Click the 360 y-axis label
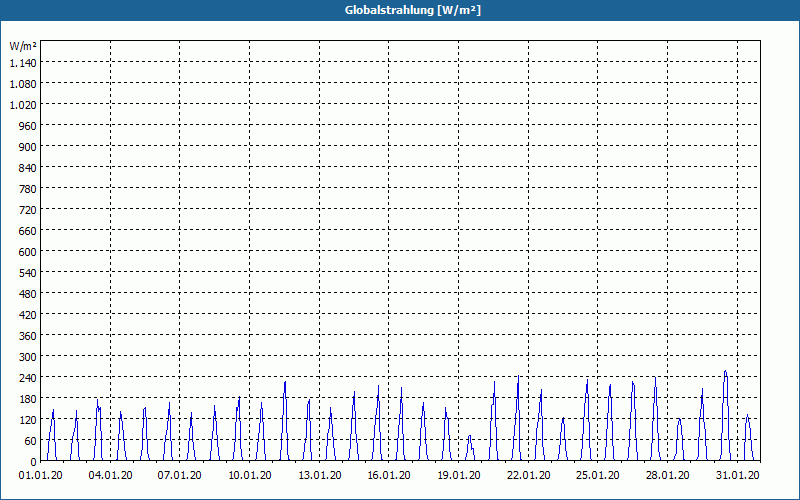This screenshot has width=800, height=500. click(x=28, y=336)
